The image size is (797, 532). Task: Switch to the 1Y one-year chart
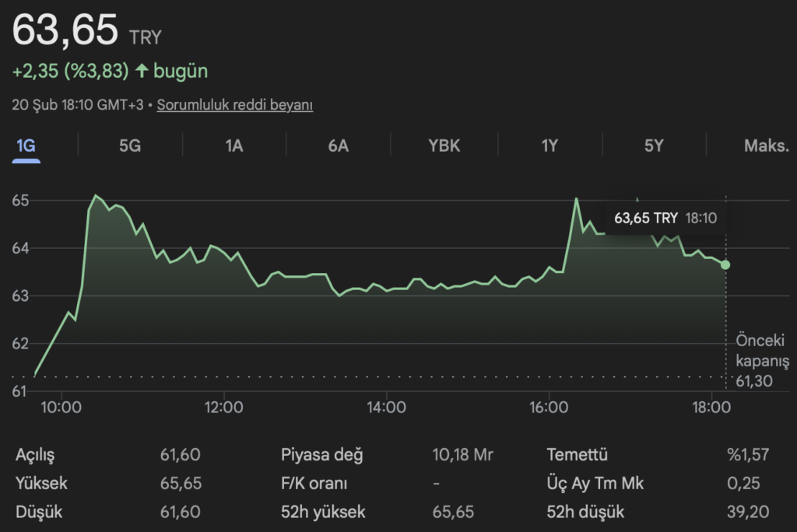pyautogui.click(x=549, y=145)
